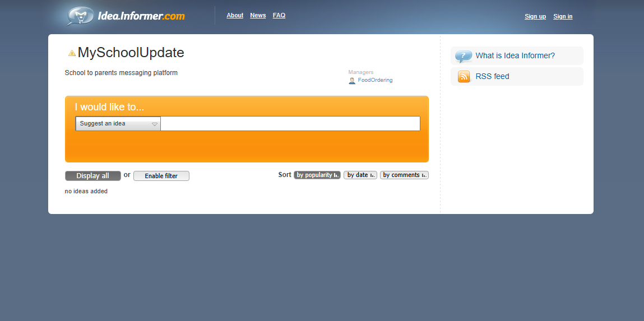Screen dimensions: 644x321
Task: Click the Enable filter button
Action: click(x=161, y=176)
